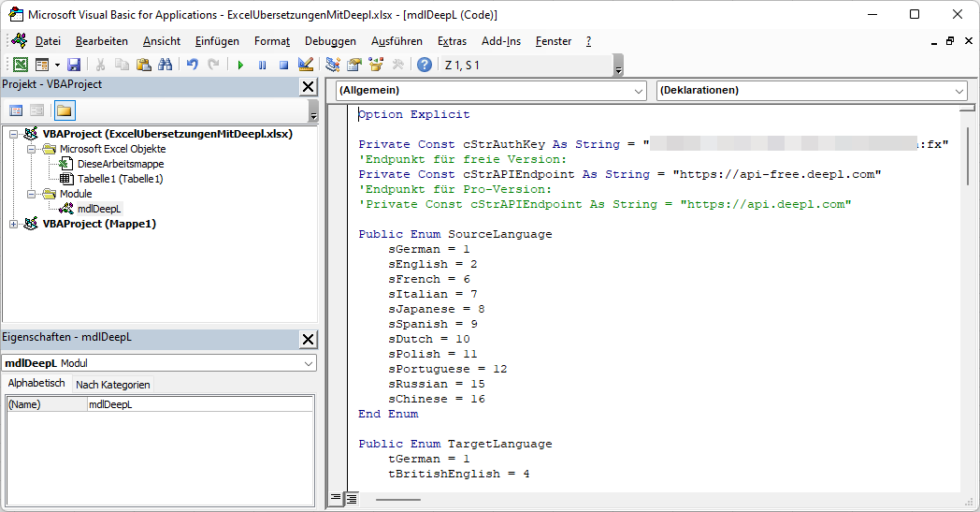Expand VBAProject (Mappe1) tree node

(x=14, y=224)
